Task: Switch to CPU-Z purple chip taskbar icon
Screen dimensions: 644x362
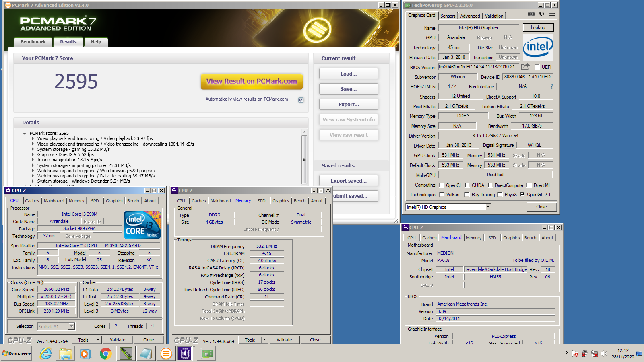Action: (x=185, y=354)
